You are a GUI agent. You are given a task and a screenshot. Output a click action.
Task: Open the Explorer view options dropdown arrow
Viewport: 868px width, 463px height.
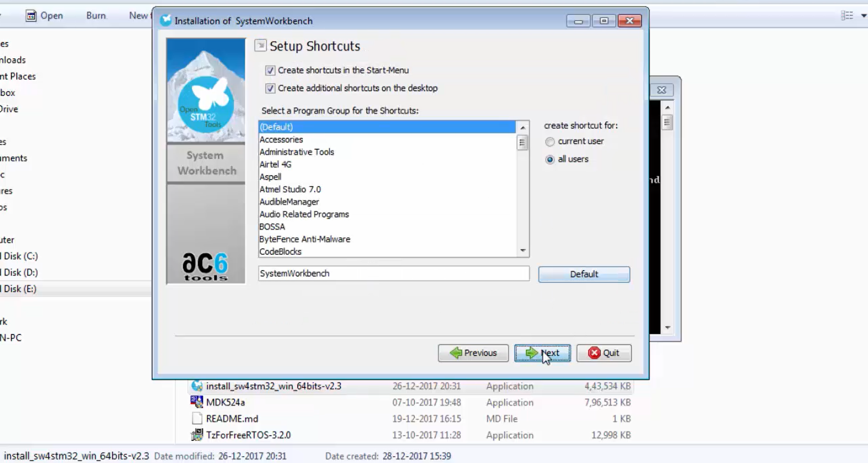pyautogui.click(x=863, y=16)
